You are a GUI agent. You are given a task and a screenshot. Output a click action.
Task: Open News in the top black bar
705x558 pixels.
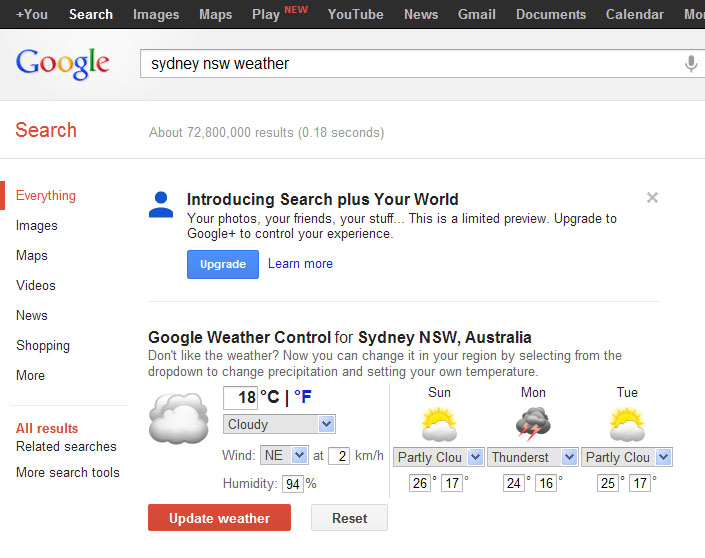(x=421, y=14)
